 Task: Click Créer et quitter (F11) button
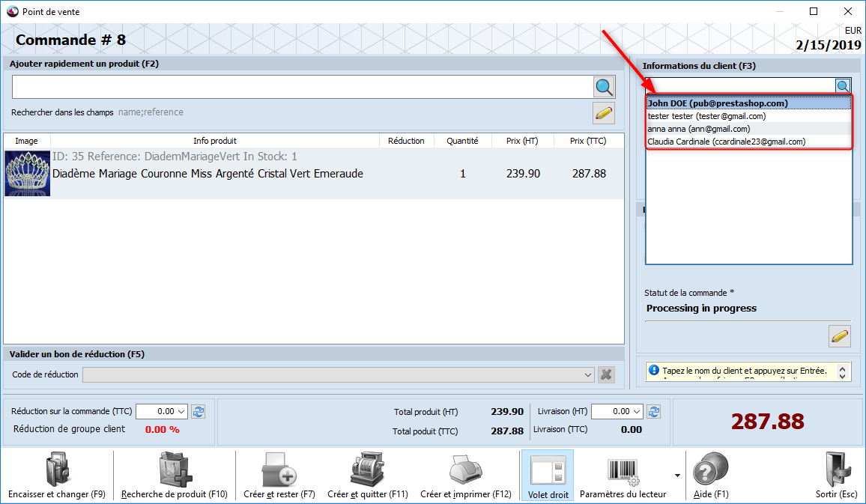pyautogui.click(x=368, y=476)
